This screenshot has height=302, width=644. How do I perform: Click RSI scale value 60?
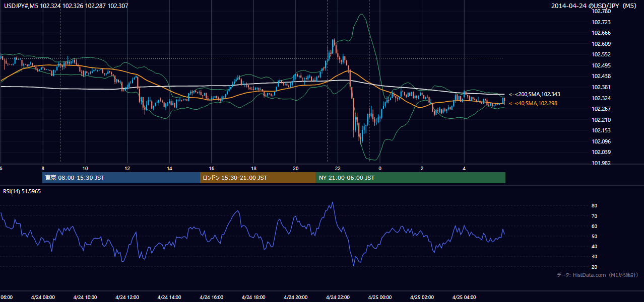pyautogui.click(x=595, y=226)
